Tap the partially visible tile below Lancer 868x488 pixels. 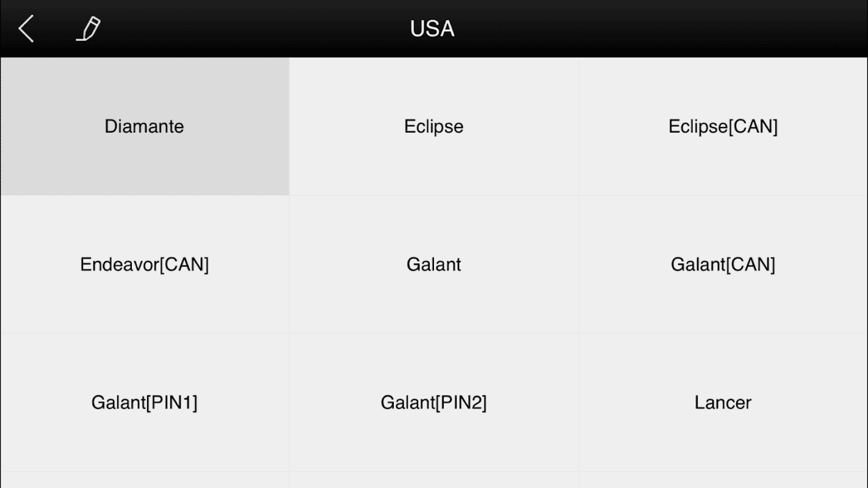click(x=723, y=480)
